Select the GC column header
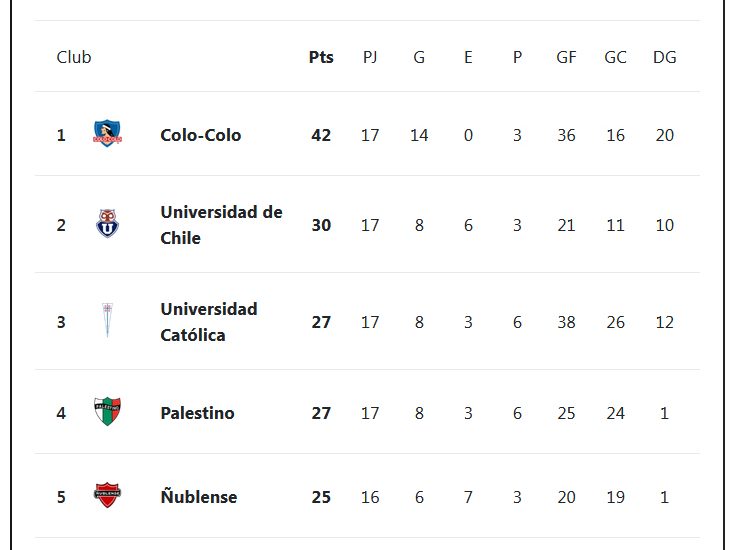This screenshot has width=736, height=550. [x=615, y=57]
